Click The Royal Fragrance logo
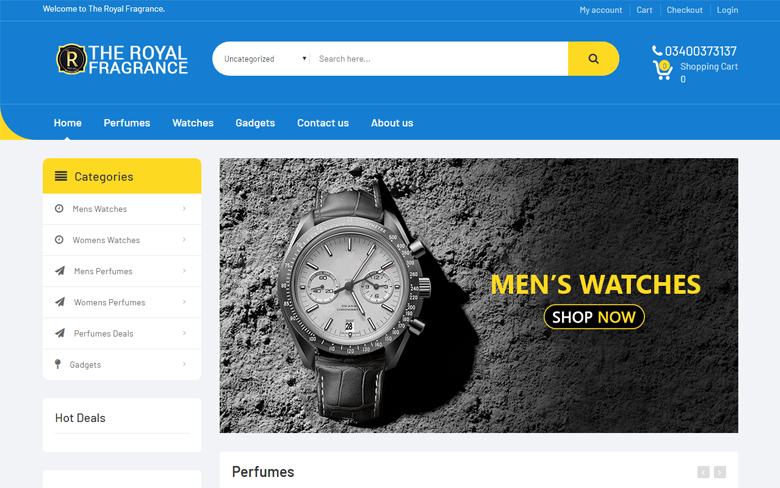The width and height of the screenshot is (780, 488). (122, 59)
